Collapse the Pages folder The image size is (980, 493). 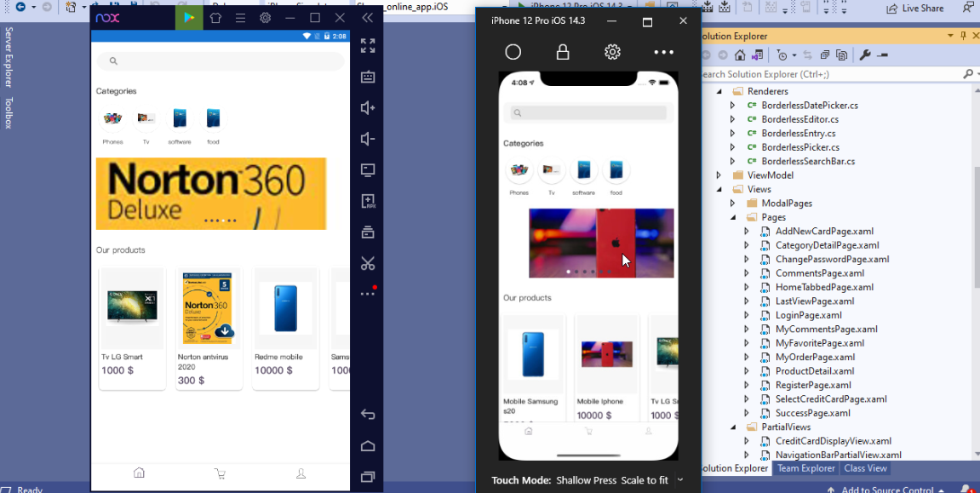[732, 217]
